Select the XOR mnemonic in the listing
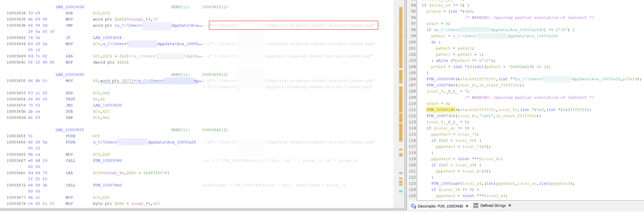 point(69,13)
